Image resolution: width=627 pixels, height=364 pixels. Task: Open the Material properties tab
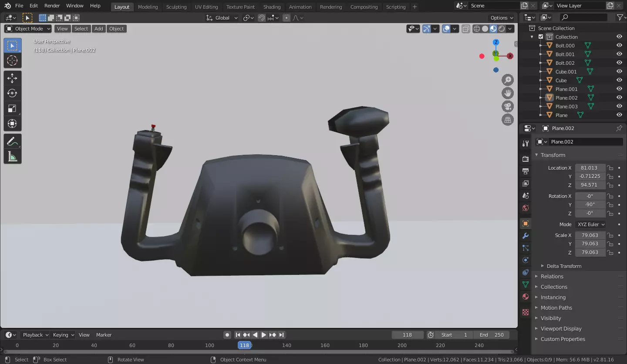526,297
